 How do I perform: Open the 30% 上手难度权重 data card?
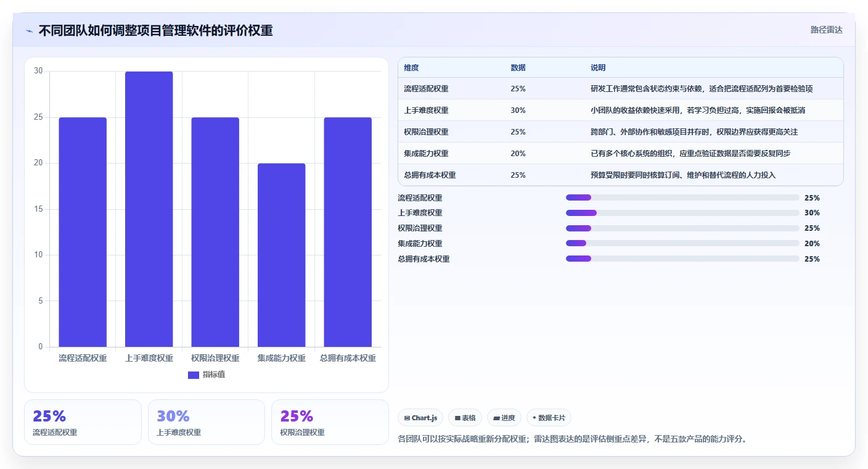coord(207,422)
